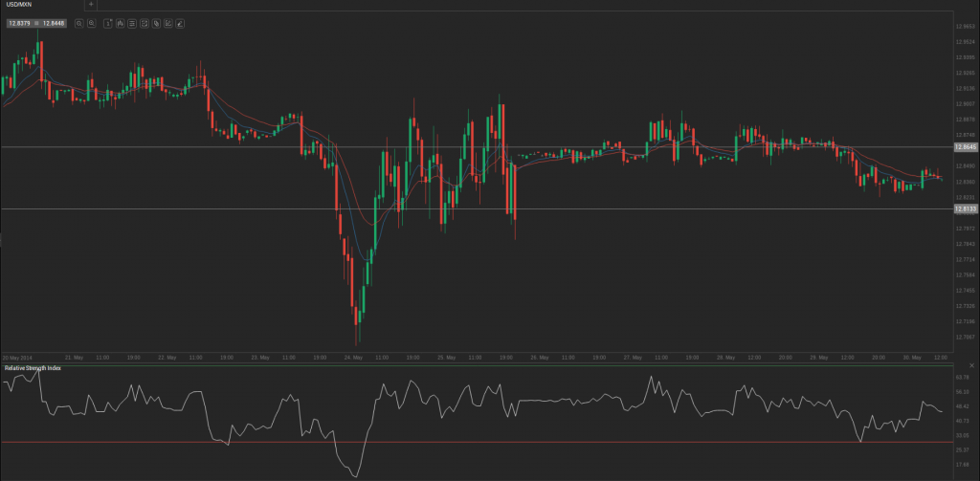Click the small square between bid and ask

[x=36, y=23]
